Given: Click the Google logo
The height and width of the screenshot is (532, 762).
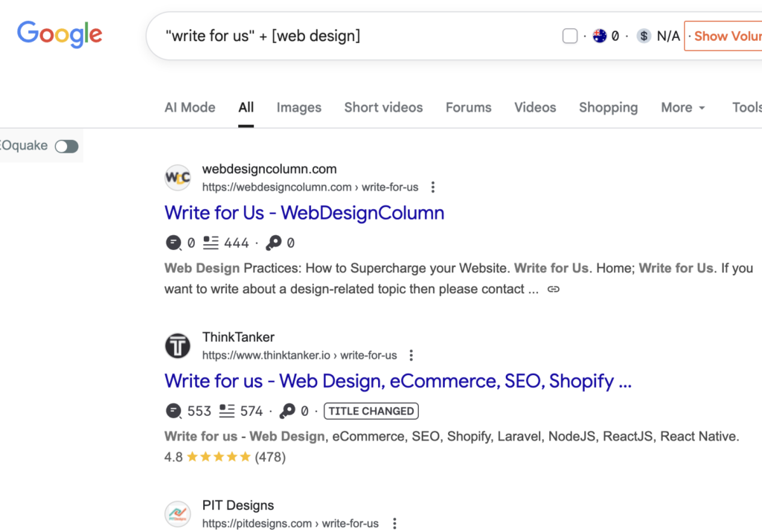Looking at the screenshot, I should point(60,33).
